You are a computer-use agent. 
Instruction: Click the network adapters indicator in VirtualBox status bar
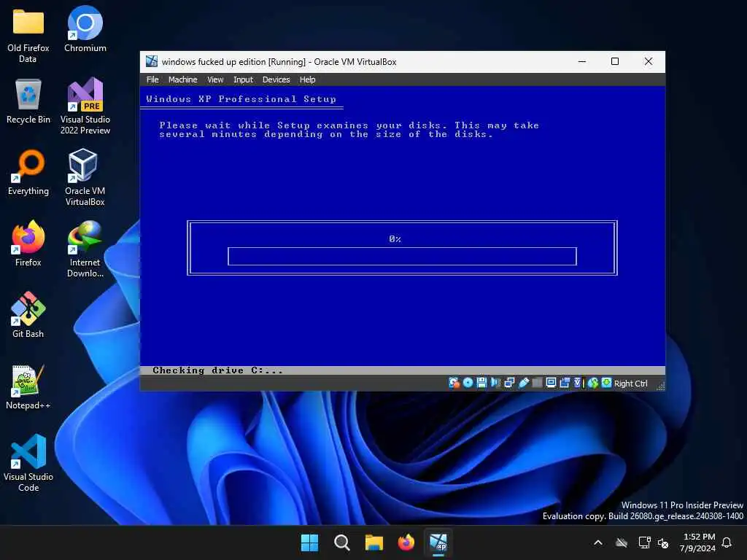[x=509, y=383]
